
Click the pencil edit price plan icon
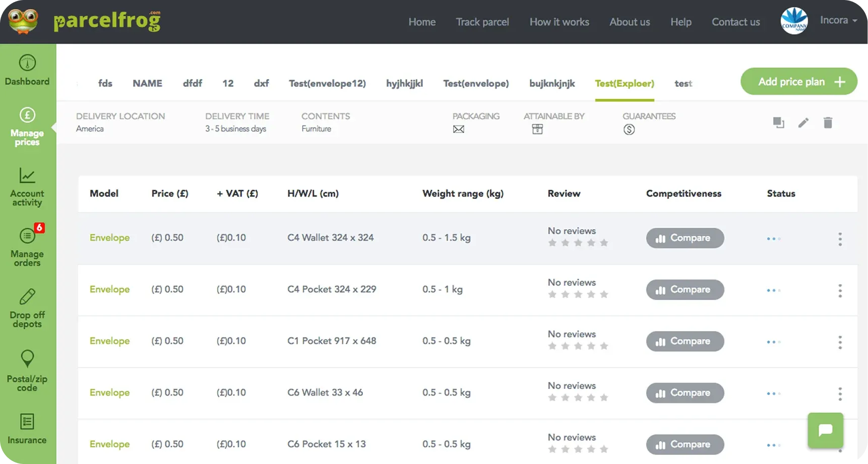pyautogui.click(x=803, y=123)
